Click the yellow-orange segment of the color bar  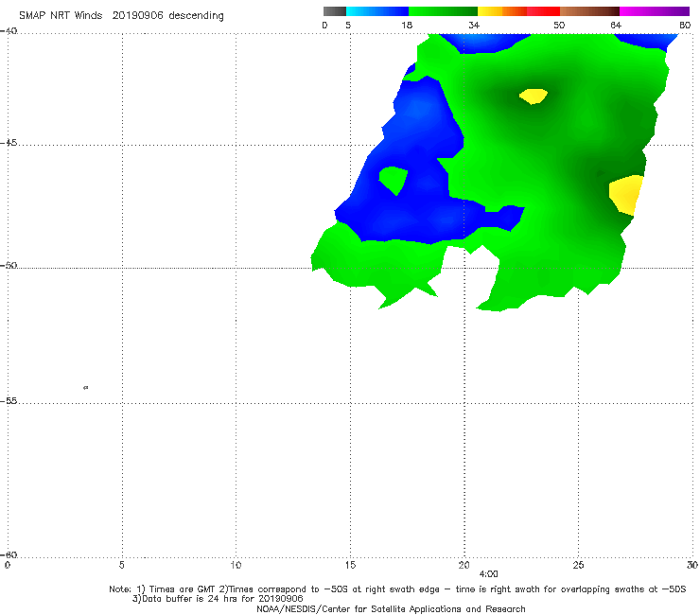point(502,11)
